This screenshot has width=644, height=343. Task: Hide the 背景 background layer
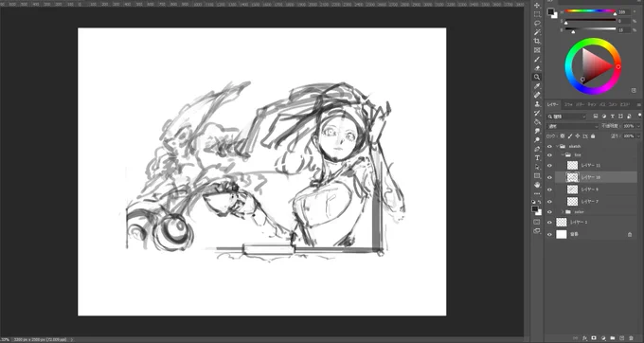click(x=550, y=235)
